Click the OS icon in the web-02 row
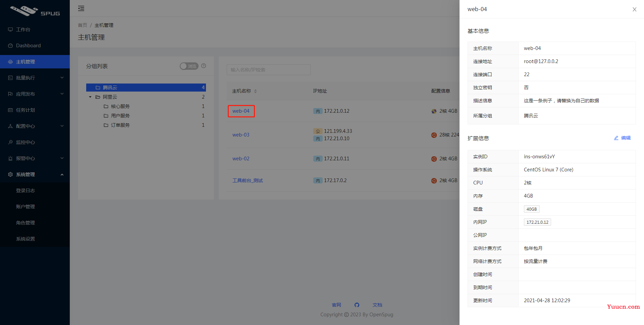The height and width of the screenshot is (325, 644). pyautogui.click(x=434, y=159)
